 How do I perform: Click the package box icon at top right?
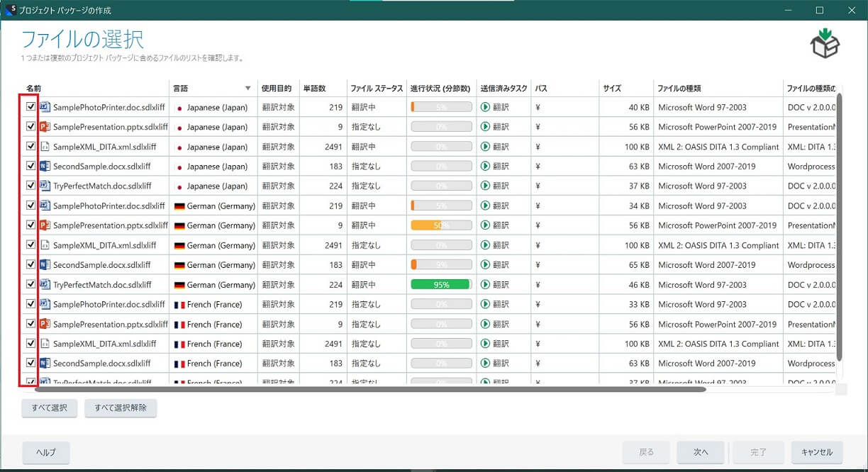click(825, 44)
